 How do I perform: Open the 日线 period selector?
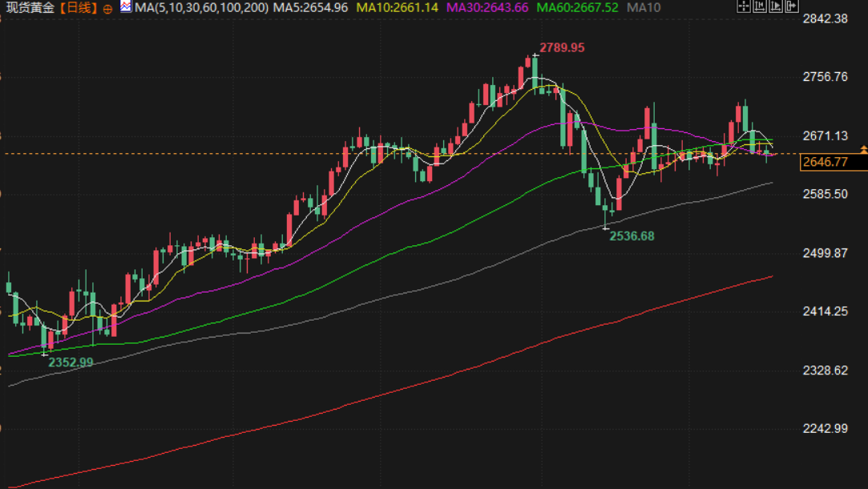click(78, 8)
